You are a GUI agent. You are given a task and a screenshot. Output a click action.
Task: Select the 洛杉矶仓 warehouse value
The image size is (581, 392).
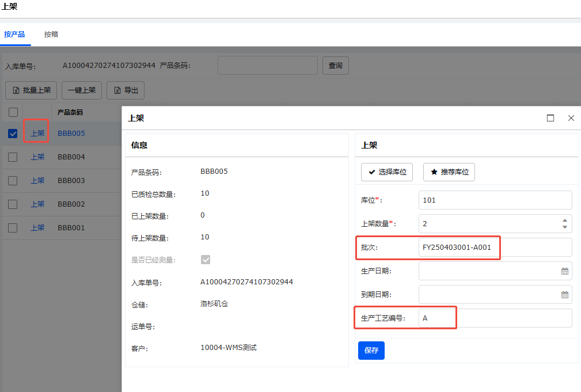point(214,304)
